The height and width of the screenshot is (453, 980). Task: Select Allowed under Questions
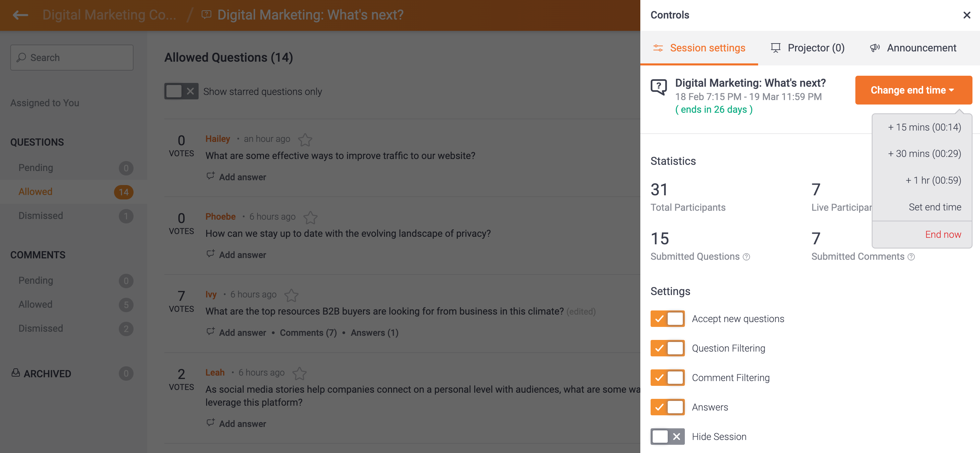coord(73,192)
